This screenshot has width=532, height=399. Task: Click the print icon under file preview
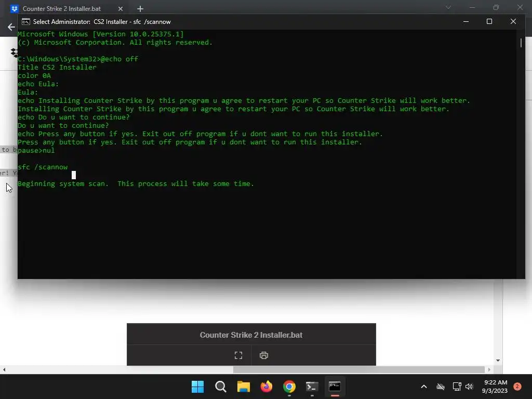pyautogui.click(x=263, y=355)
